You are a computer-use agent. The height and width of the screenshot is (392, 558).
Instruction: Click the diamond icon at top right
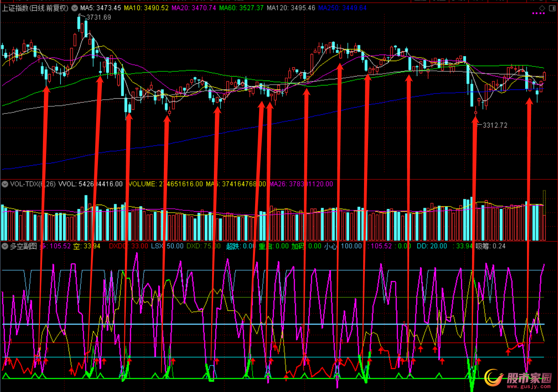pyautogui.click(x=542, y=8)
